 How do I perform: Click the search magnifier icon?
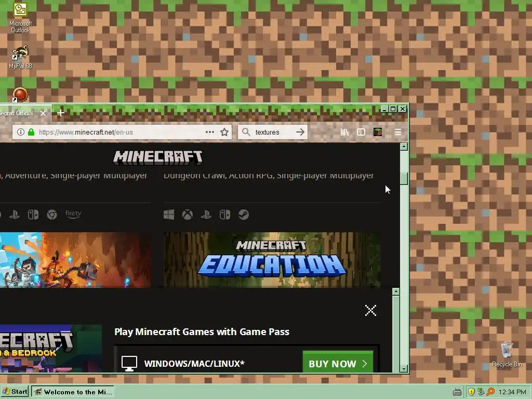[246, 132]
